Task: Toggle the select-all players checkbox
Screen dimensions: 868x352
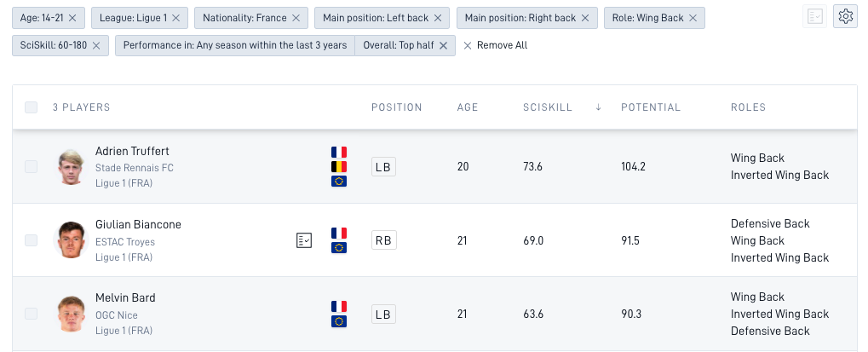Action: click(x=31, y=107)
